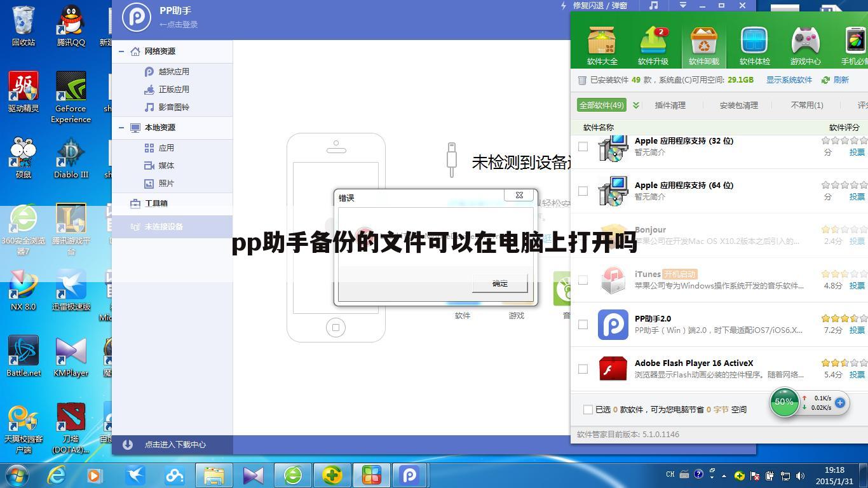
Task: Click the music note icon in PP助手 title bar
Action: pyautogui.click(x=653, y=5)
